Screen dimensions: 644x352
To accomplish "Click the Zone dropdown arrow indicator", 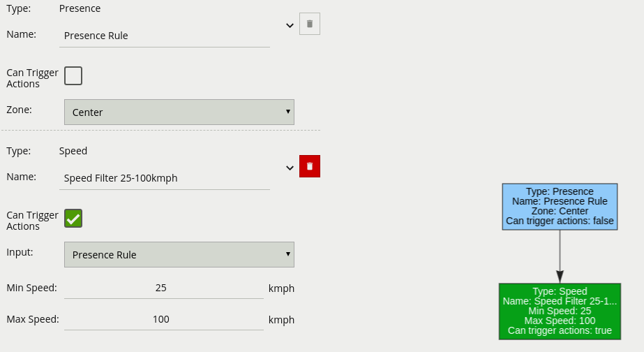I will 288,112.
